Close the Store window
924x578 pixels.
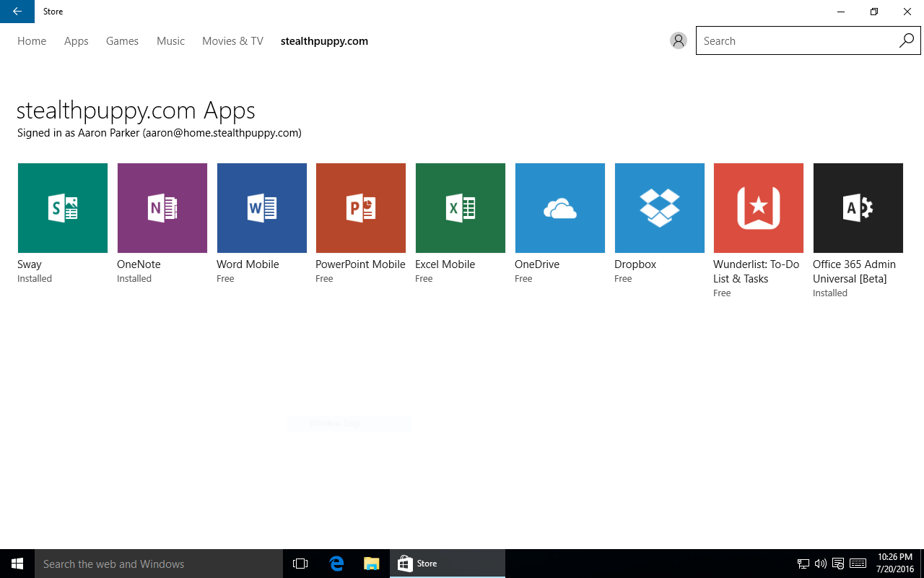pos(907,12)
